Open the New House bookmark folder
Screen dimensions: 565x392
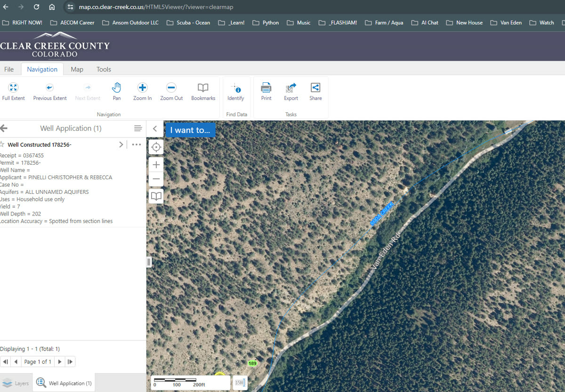click(x=464, y=23)
